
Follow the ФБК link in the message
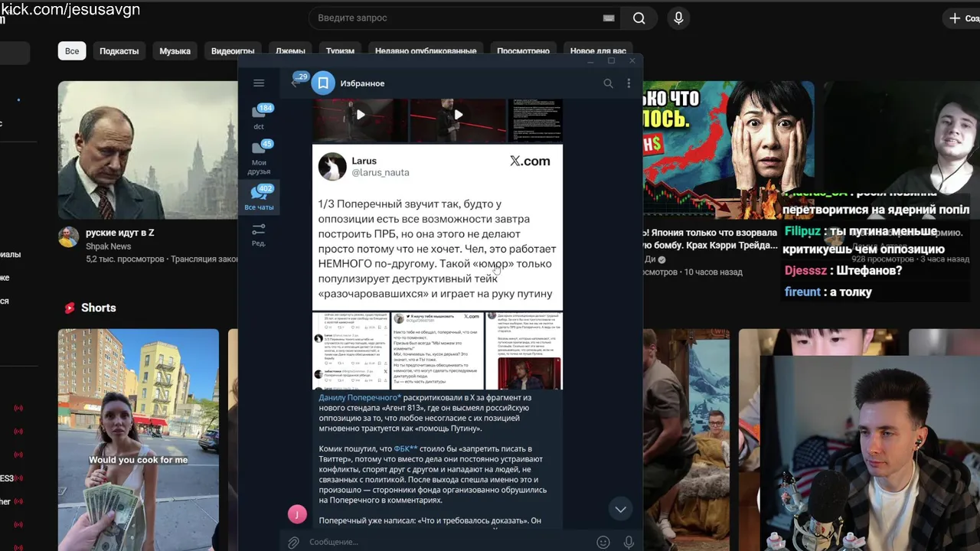(405, 448)
